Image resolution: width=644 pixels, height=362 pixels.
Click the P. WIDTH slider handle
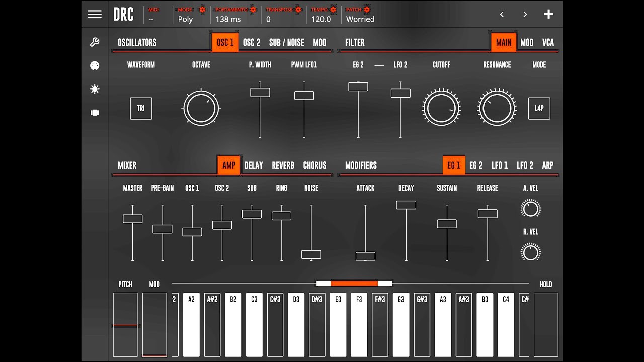click(260, 93)
